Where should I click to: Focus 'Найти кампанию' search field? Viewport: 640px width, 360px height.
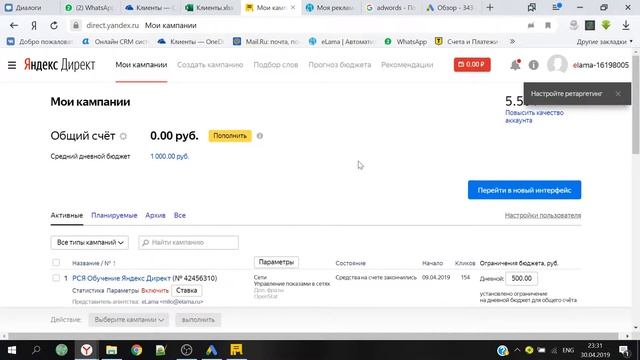pos(189,242)
